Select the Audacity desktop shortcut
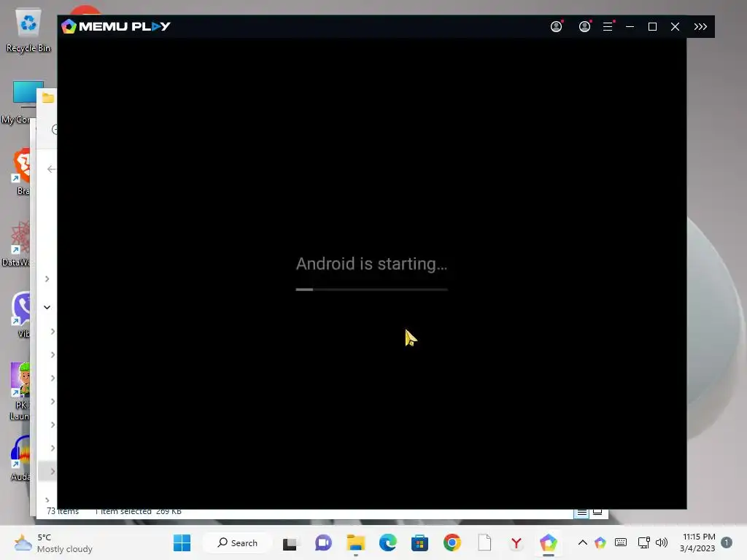 pos(21,458)
